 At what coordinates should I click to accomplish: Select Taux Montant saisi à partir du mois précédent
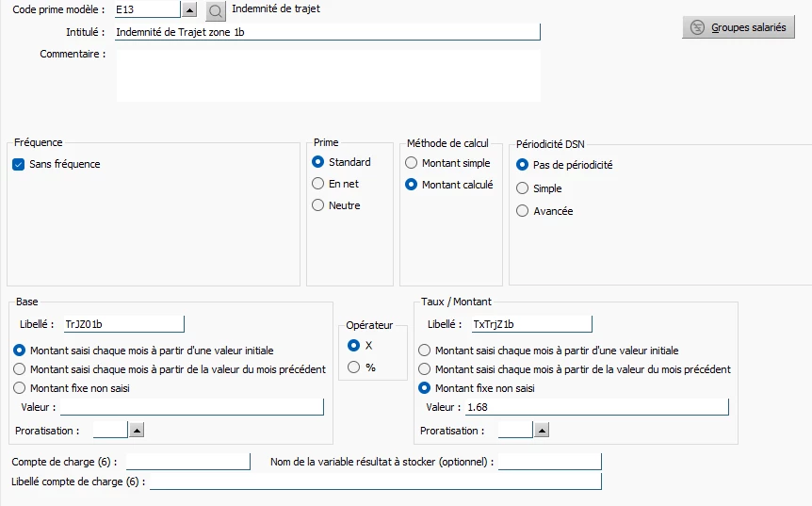[x=425, y=369]
